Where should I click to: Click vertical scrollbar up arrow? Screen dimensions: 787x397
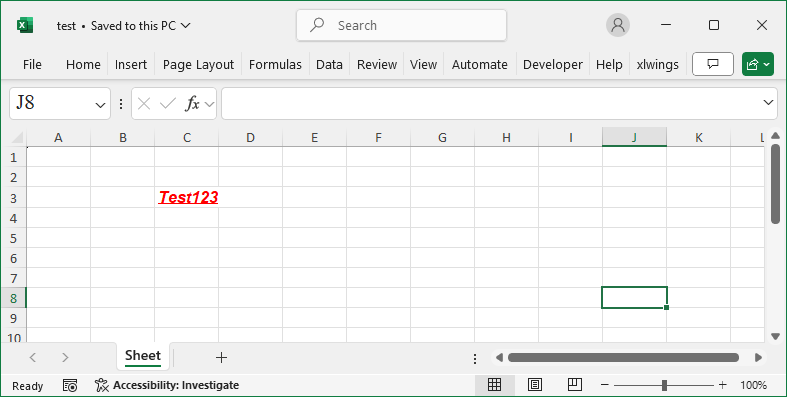pos(775,136)
